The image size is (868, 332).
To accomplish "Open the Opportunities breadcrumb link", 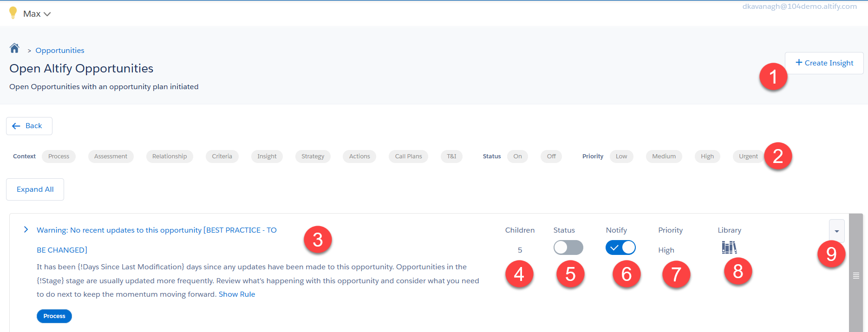I will coord(60,50).
